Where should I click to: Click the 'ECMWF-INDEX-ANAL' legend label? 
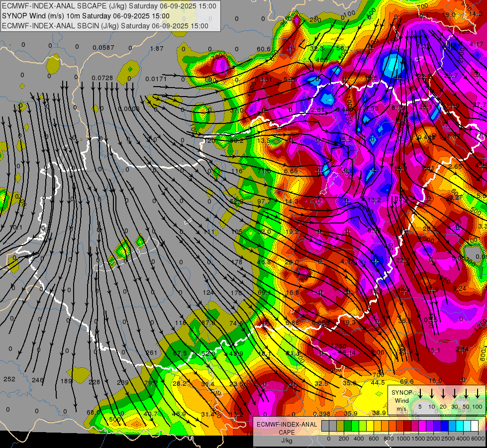click(287, 425)
